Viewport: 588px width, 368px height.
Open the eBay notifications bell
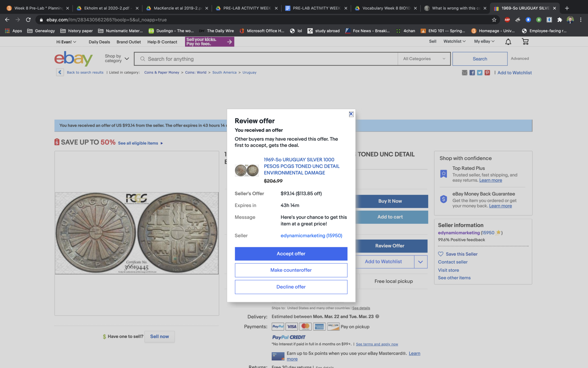508,42
